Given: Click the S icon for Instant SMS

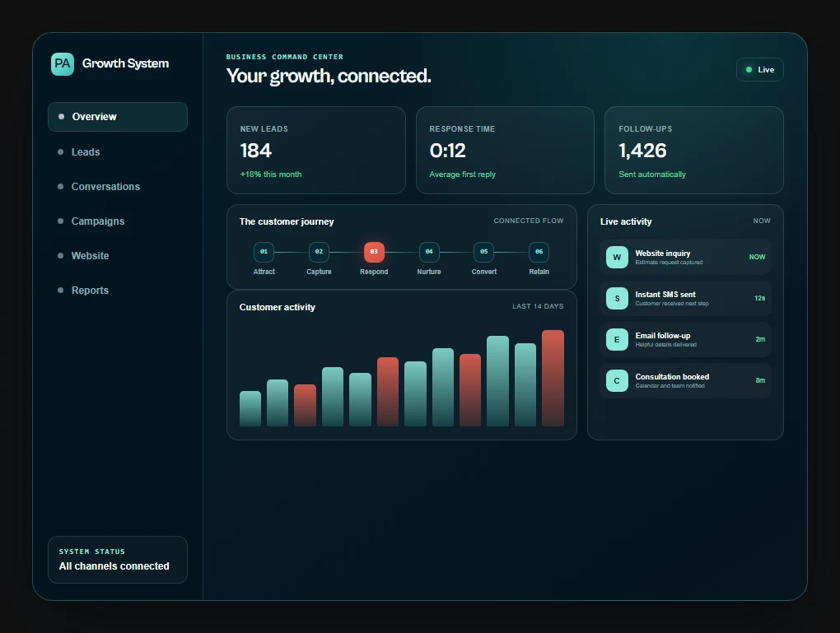Looking at the screenshot, I should coord(617,298).
